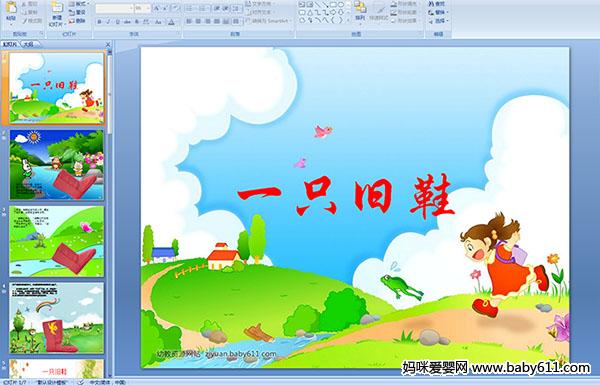Click the Delete slide (删除) icon

coord(77,21)
